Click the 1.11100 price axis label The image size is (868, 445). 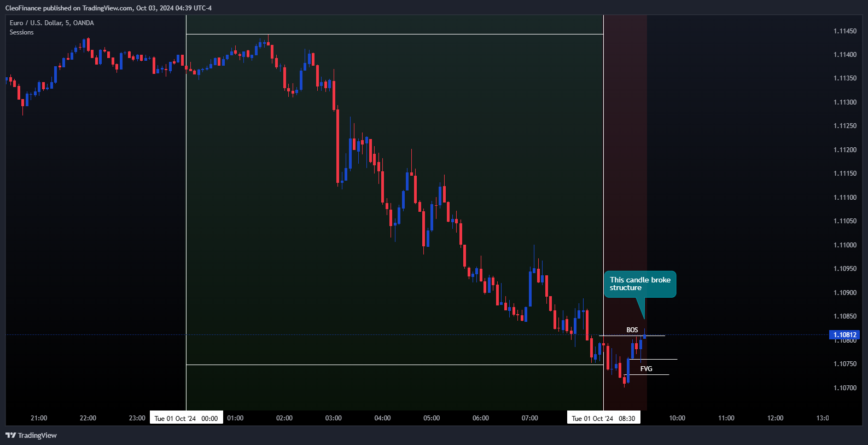(x=845, y=198)
